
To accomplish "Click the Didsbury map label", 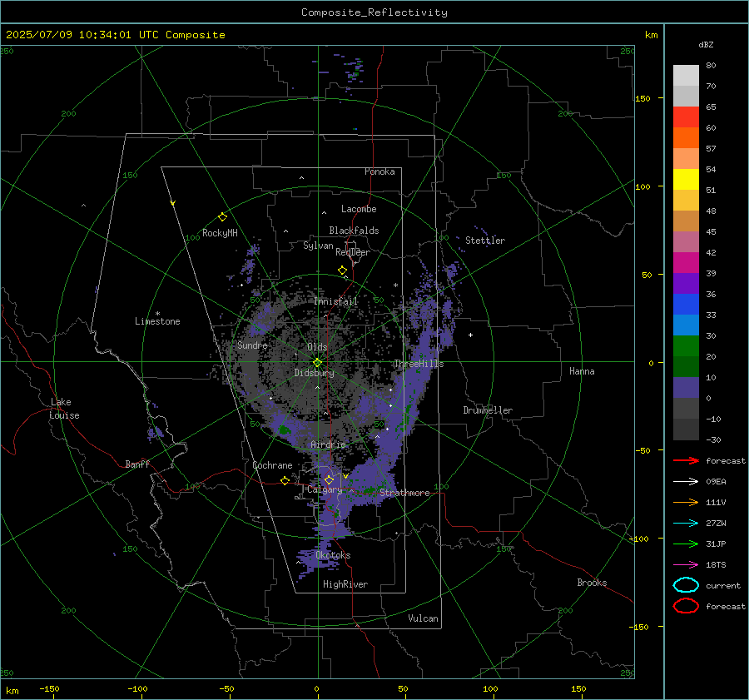I will pyautogui.click(x=314, y=373).
